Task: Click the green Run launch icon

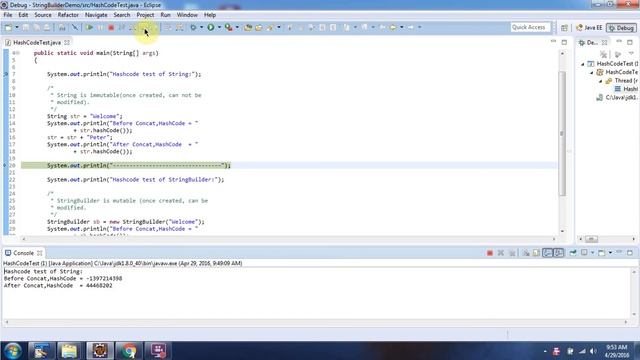Action: click(211, 27)
